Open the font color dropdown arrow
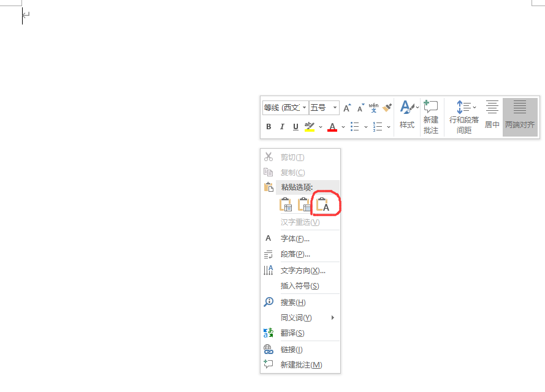Viewport: 545px width, 392px height. [343, 127]
